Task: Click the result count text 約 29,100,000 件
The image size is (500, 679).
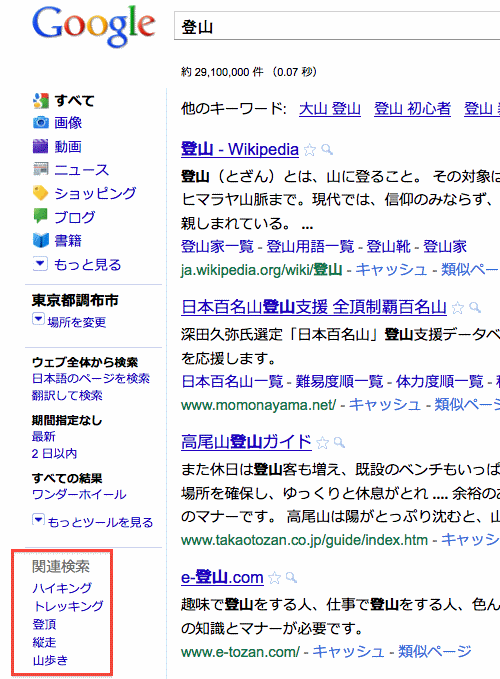Action: 222,72
